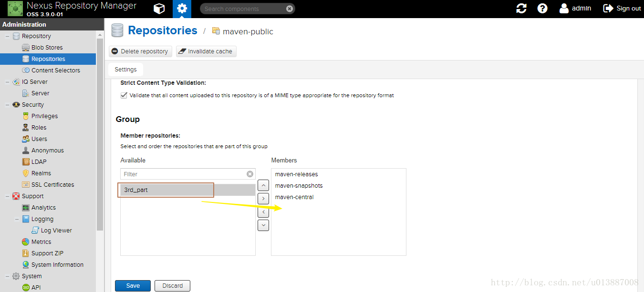Collapse the Logging tree node

[x=17, y=219]
